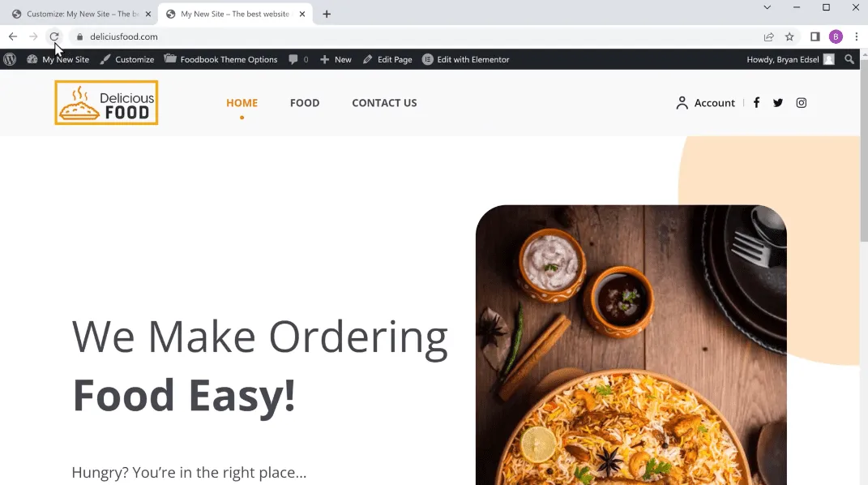Switch to the Customize: My New Site tab
868x485 pixels.
pyautogui.click(x=82, y=14)
